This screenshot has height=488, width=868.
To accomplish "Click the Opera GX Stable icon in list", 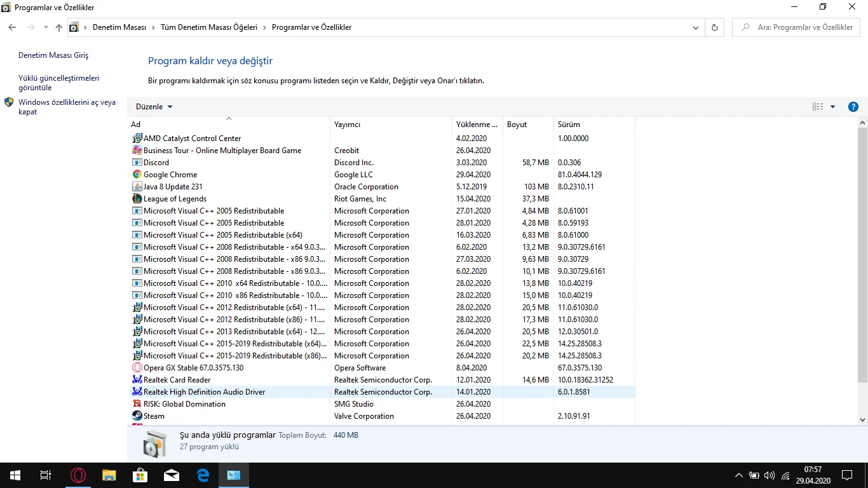I will pyautogui.click(x=137, y=368).
